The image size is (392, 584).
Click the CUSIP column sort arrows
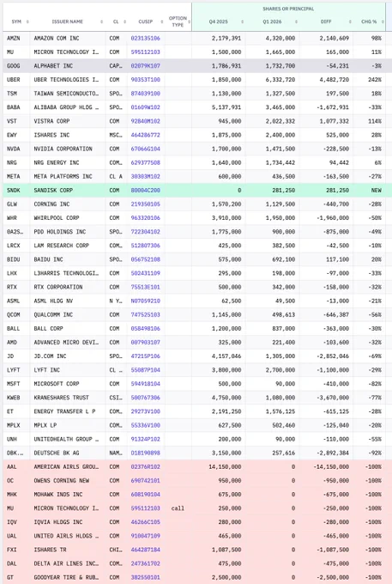(162, 21)
